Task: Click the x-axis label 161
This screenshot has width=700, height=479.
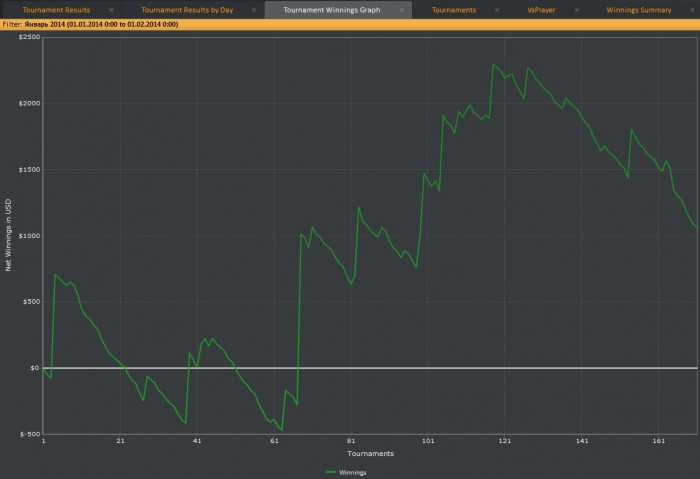Action: pos(658,441)
